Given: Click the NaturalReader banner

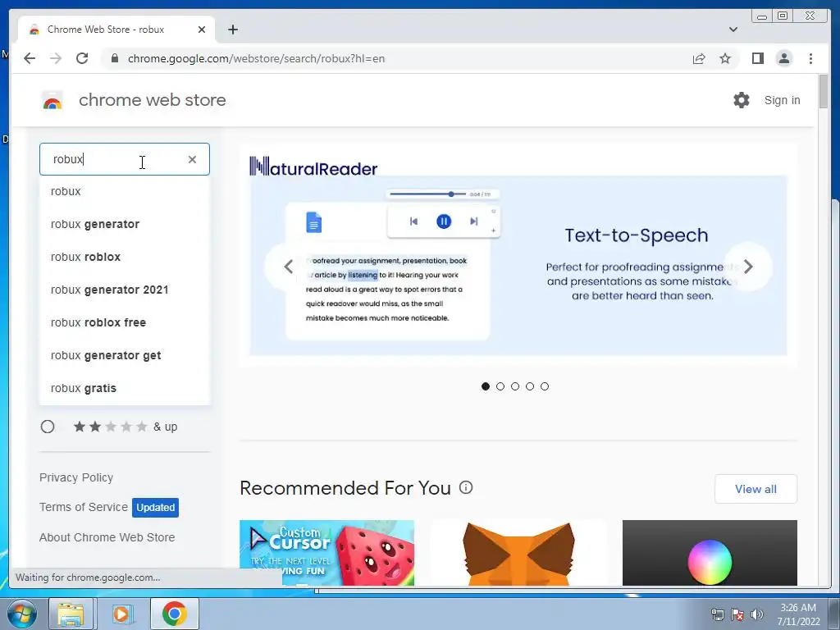Looking at the screenshot, I should click(518, 254).
